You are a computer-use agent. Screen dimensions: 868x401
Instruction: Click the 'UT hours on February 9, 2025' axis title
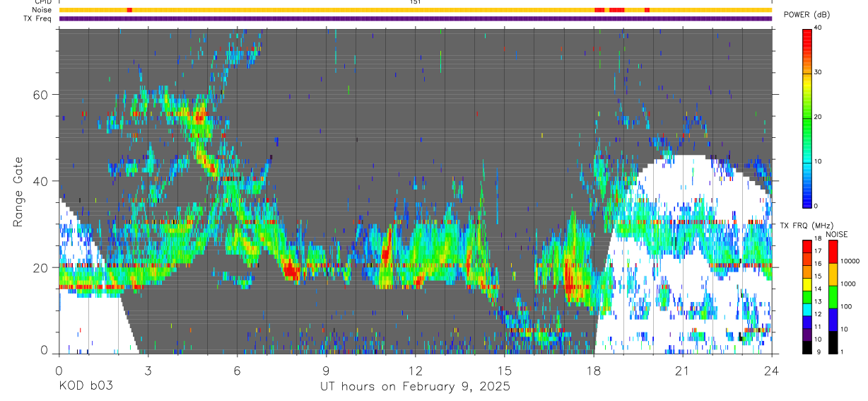pyautogui.click(x=416, y=387)
